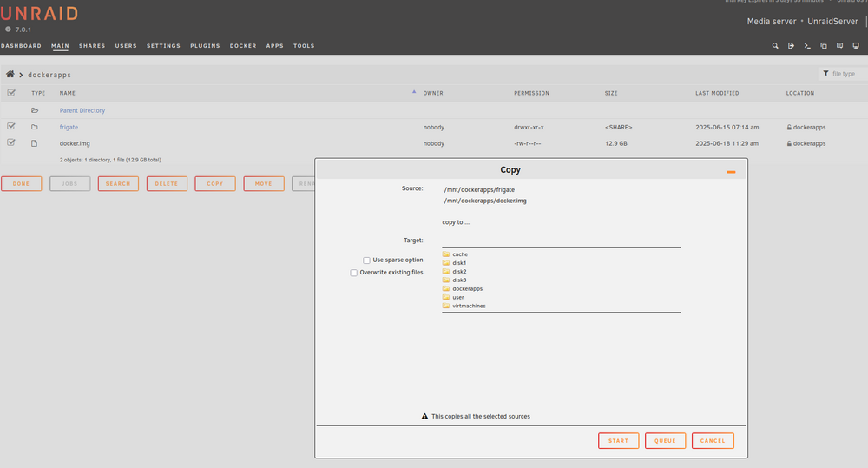Viewport: 868px width, 468px height.
Task: Click the logout icon in top bar
Action: pos(791,46)
